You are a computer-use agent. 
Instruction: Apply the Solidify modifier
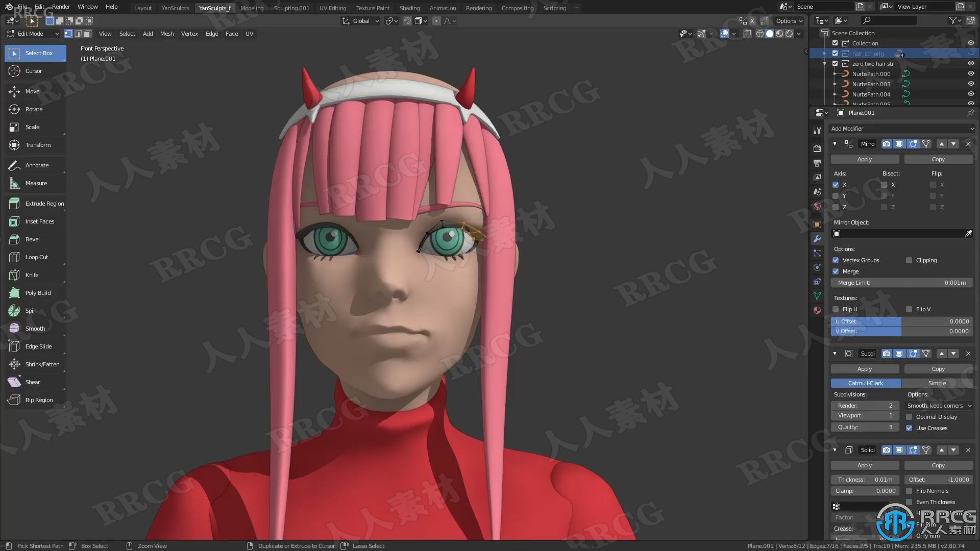865,465
